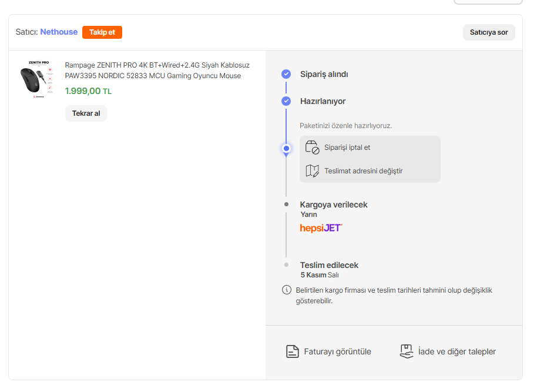Open the Rampage ZENITH PRO product title
Viewport: 537px width, 392px height.
157,71
